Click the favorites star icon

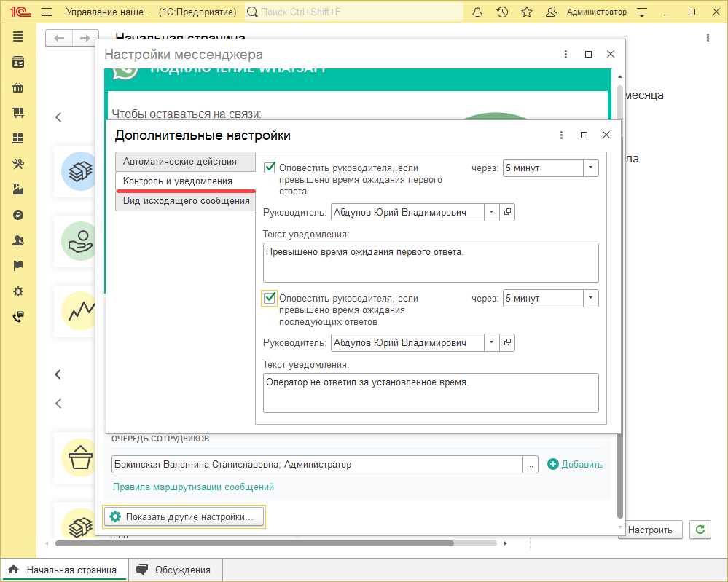click(526, 12)
